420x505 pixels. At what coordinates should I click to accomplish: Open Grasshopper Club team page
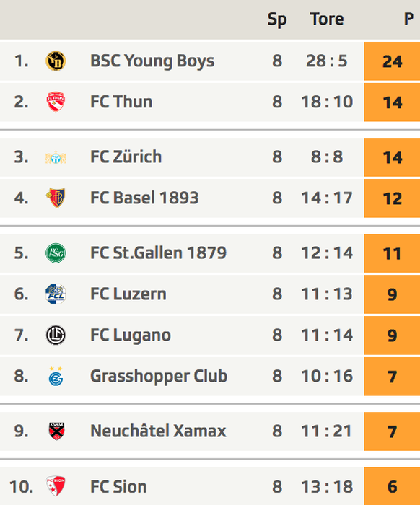pyautogui.click(x=159, y=376)
